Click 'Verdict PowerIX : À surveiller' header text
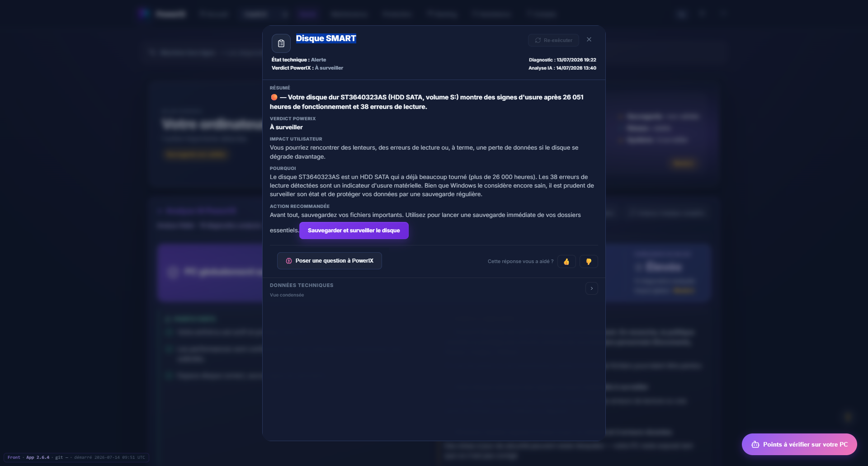Viewport: 868px width, 466px height. [x=307, y=68]
